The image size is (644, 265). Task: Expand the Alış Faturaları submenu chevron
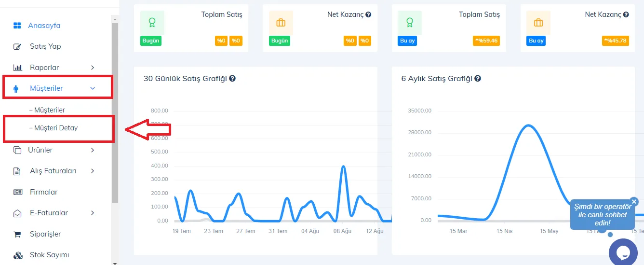pyautogui.click(x=93, y=171)
